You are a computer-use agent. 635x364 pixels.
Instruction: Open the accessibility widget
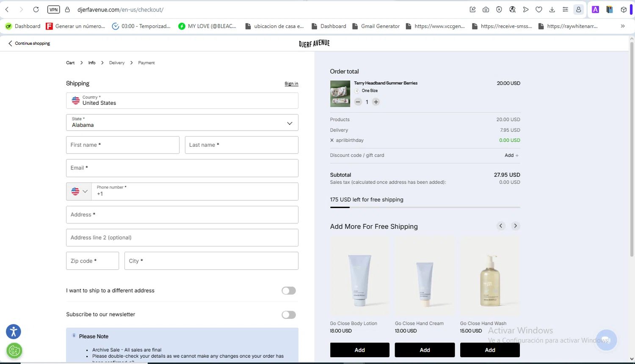(x=14, y=332)
